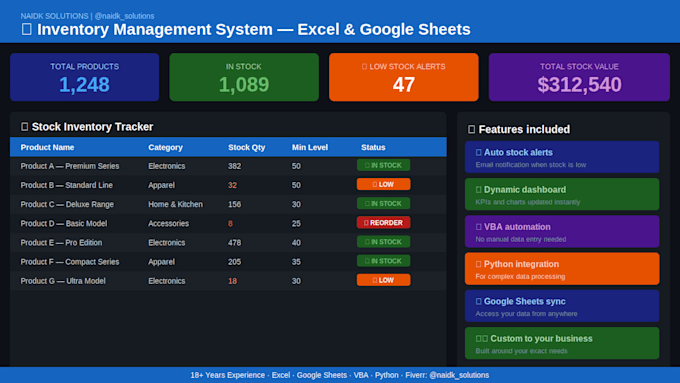Click IN STOCK badge for Product F
The width and height of the screenshot is (680, 383).
pos(383,261)
